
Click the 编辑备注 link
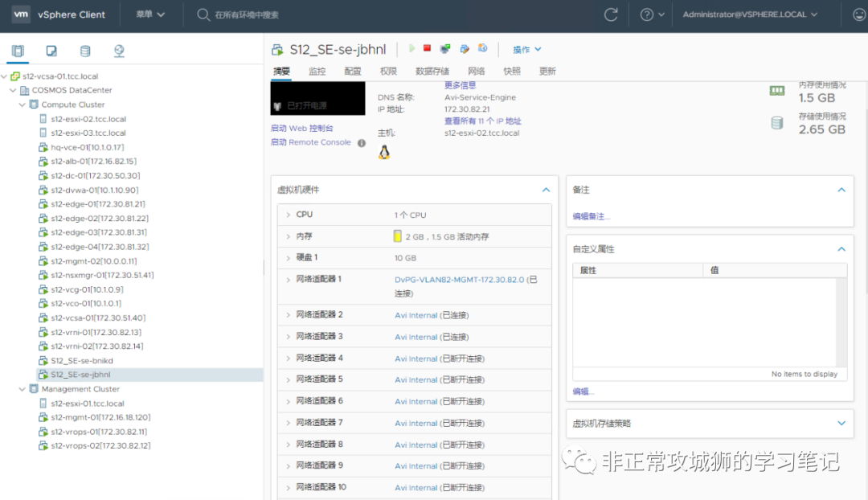pos(591,216)
